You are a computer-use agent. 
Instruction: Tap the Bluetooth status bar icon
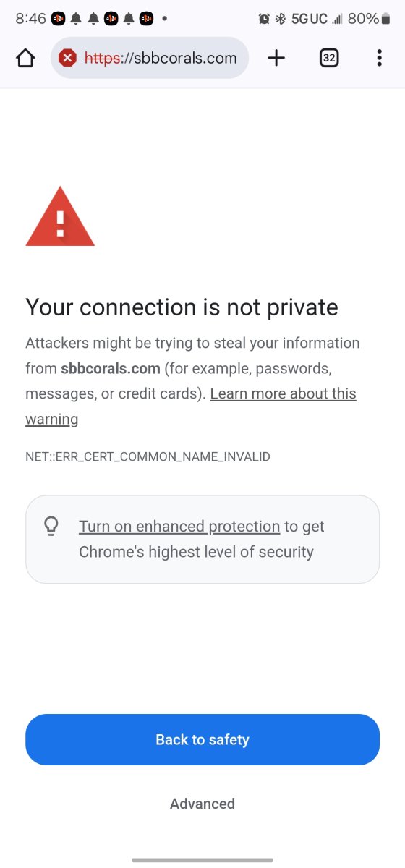coord(281,19)
